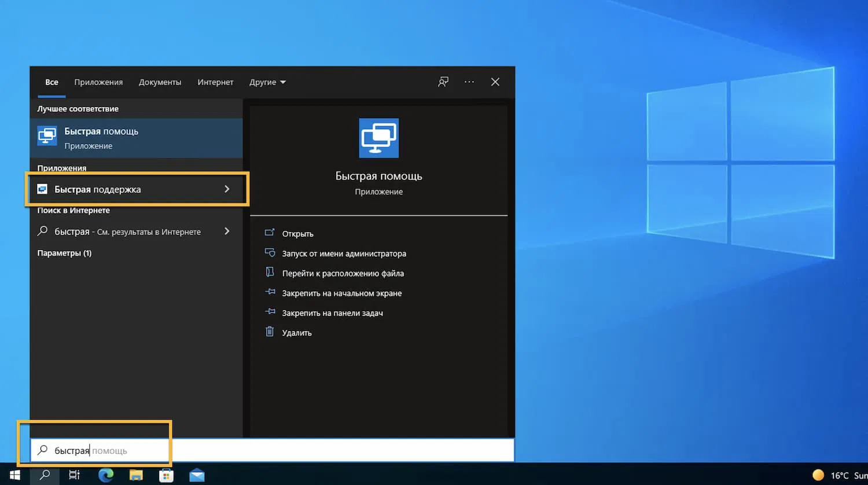Expand the Другие filter dropdown

pos(267,82)
